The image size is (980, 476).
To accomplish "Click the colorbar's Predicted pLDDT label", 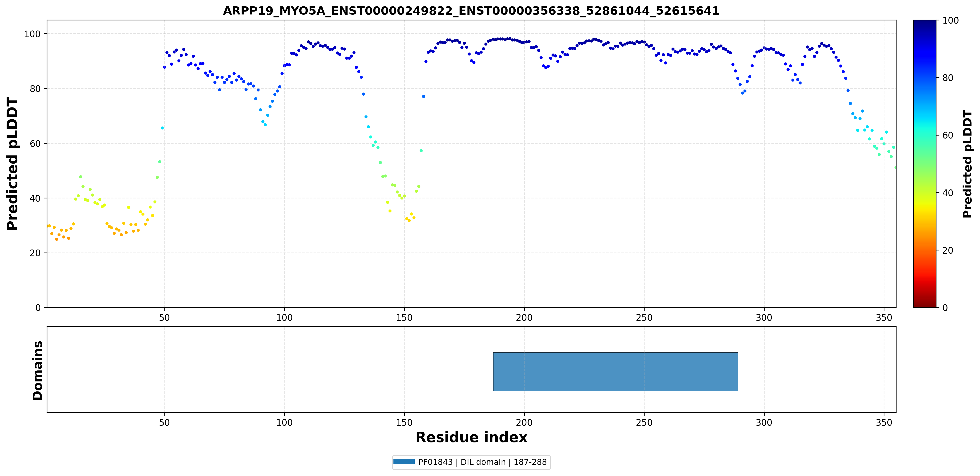I will point(967,164).
